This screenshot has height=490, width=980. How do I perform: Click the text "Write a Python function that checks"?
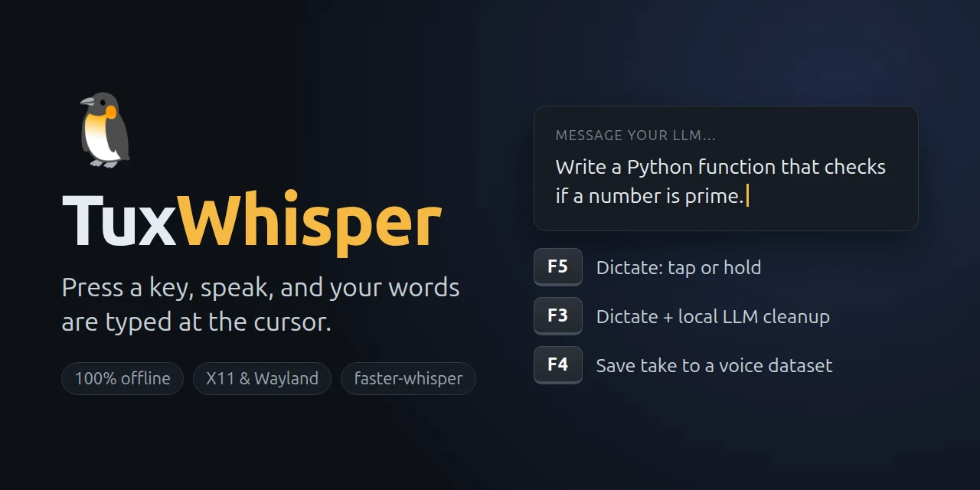click(x=720, y=168)
